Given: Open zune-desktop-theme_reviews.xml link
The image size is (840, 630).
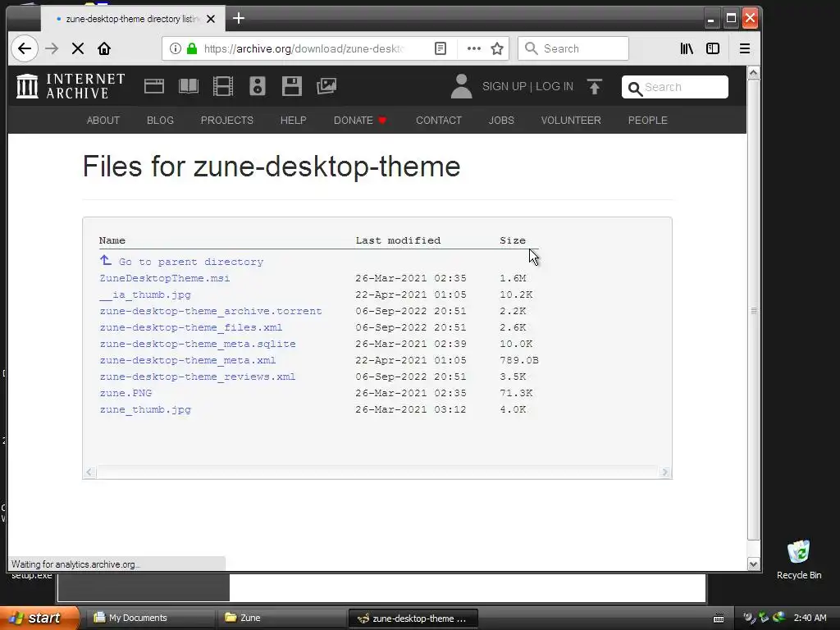Looking at the screenshot, I should coord(198,377).
